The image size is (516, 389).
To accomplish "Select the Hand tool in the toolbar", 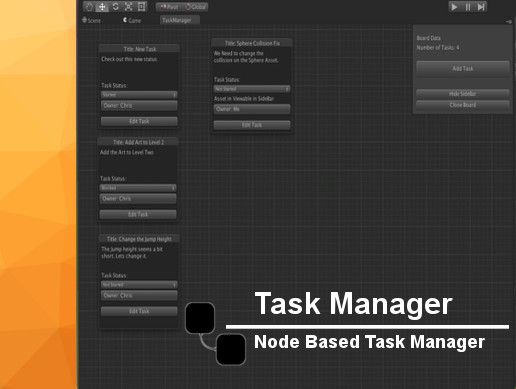I will pyautogui.click(x=89, y=7).
